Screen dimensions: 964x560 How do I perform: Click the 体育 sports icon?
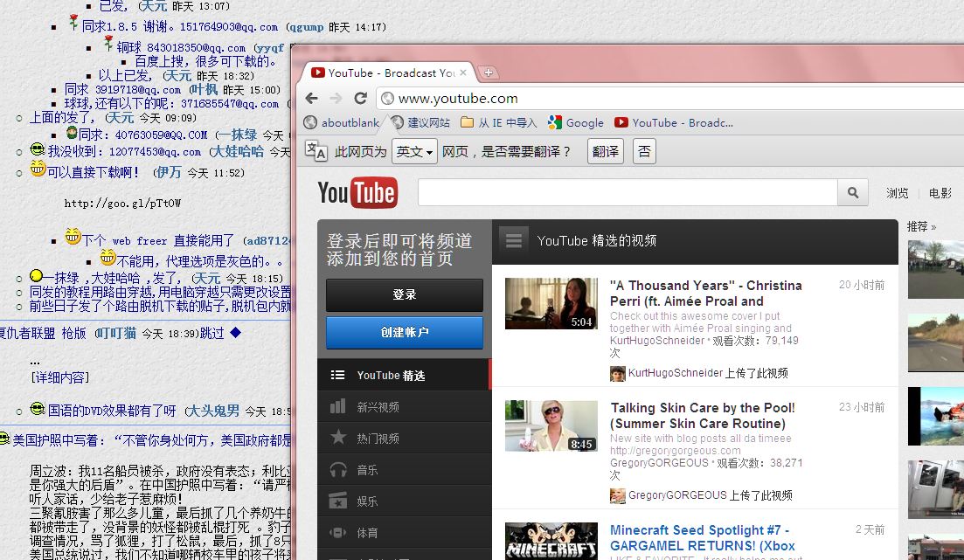click(337, 532)
